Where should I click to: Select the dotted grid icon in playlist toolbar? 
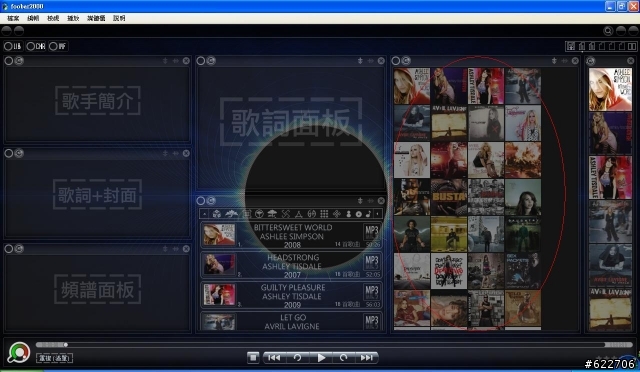324,214
